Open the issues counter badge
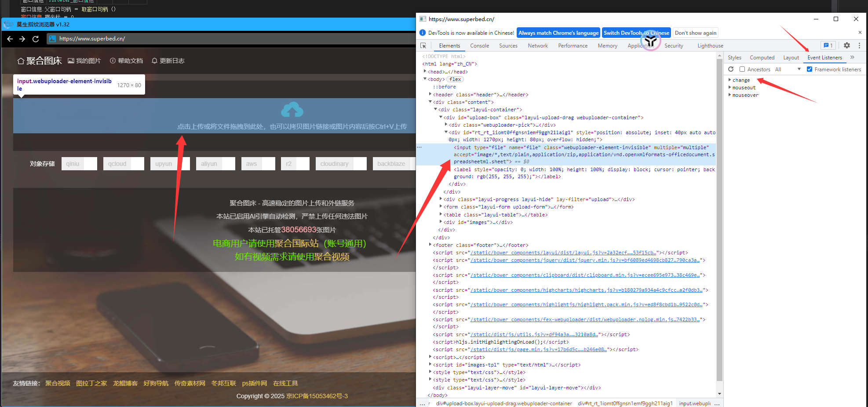The width and height of the screenshot is (868, 407). 828,45
